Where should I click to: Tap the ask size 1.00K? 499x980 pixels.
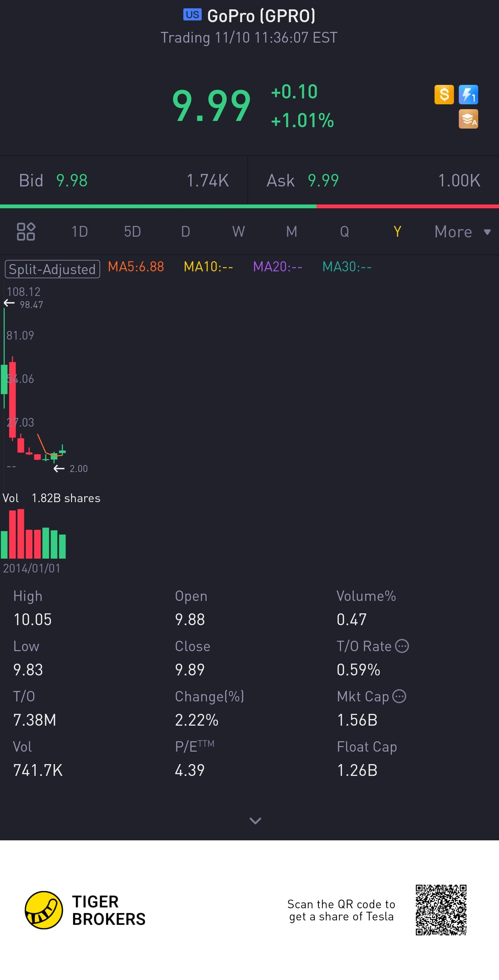point(459,180)
